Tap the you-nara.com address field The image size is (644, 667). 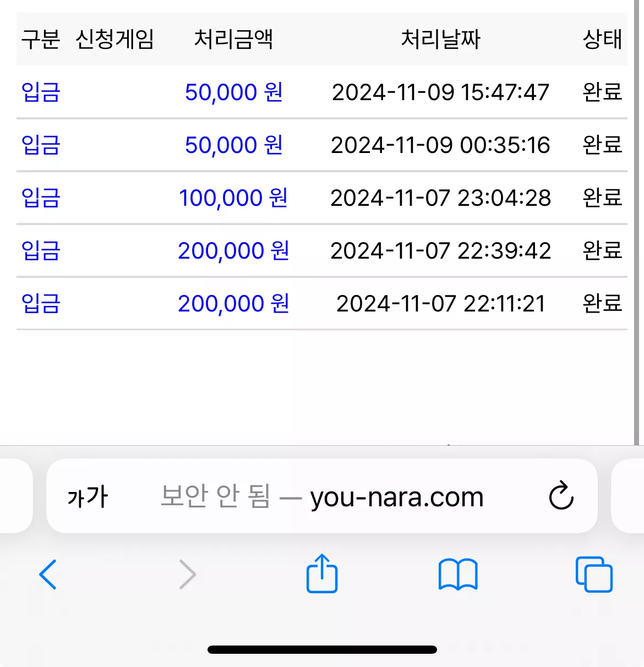pyautogui.click(x=322, y=496)
